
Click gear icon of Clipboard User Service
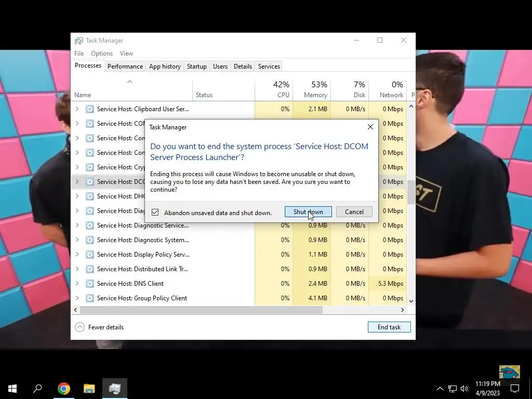point(89,109)
